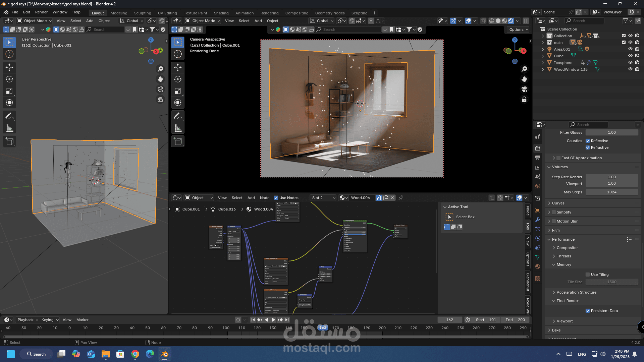
Task: Select the Measure tool in camera viewport
Action: (x=178, y=128)
